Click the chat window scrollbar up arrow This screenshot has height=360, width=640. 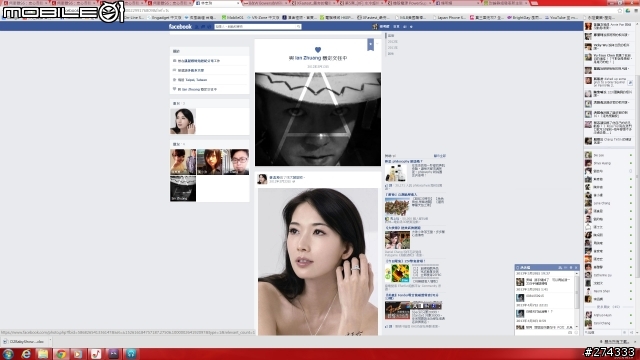tap(577, 273)
